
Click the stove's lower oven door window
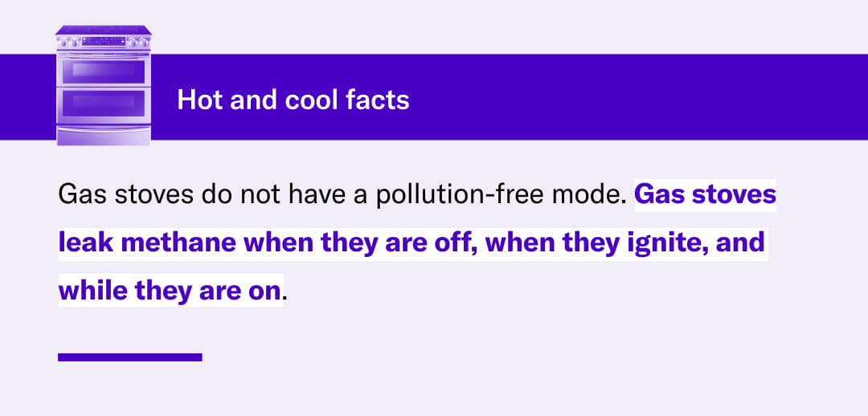coord(103,103)
